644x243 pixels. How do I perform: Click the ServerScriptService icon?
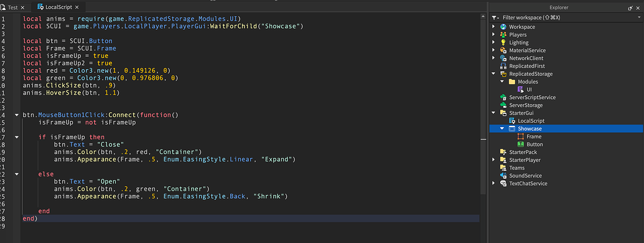point(503,97)
